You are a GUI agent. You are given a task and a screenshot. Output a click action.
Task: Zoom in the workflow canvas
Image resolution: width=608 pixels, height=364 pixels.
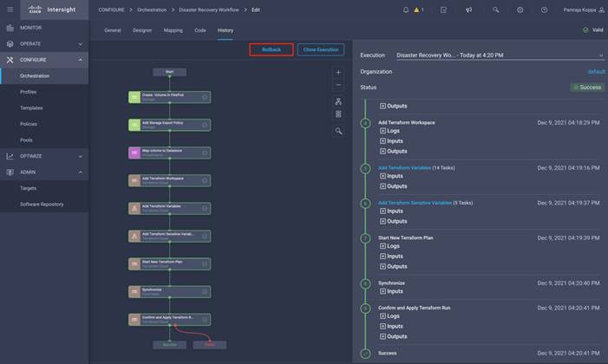point(338,73)
